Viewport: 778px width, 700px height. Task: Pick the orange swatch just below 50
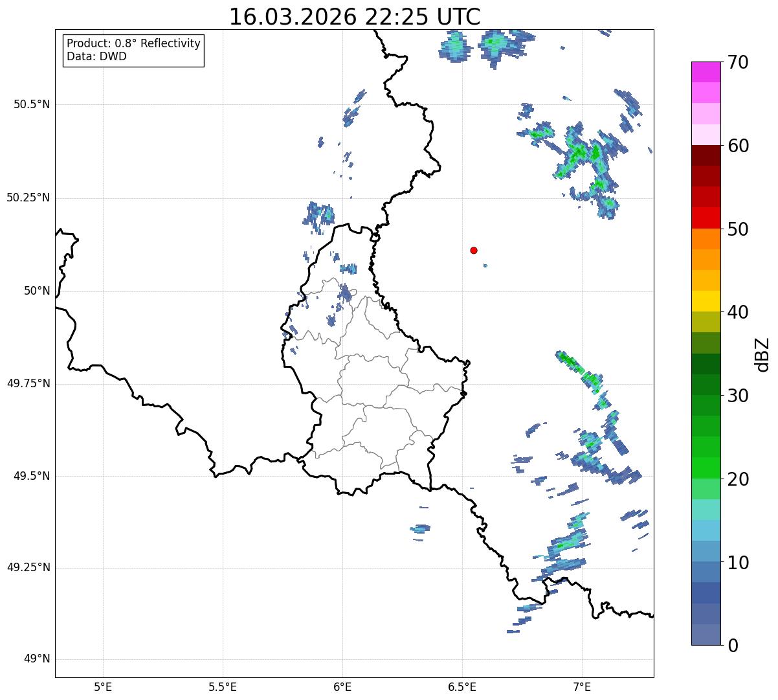point(706,239)
